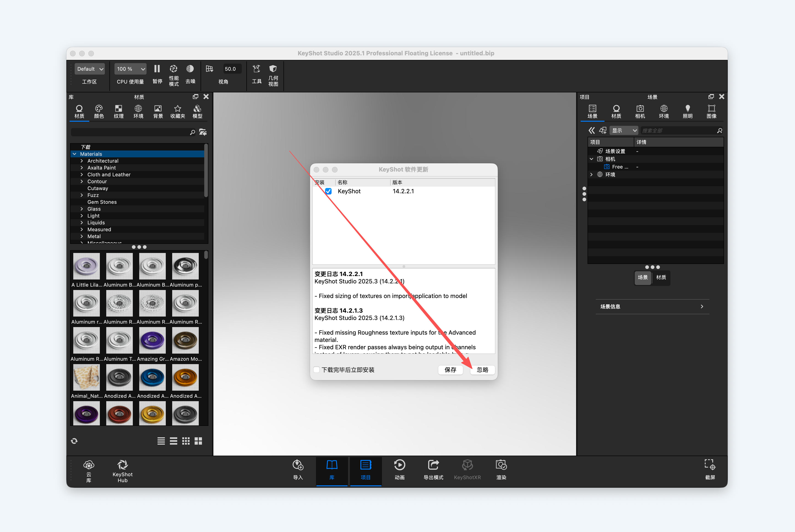Image resolution: width=795 pixels, height=532 pixels.
Task: Click the Save button in update dialog
Action: tap(450, 370)
